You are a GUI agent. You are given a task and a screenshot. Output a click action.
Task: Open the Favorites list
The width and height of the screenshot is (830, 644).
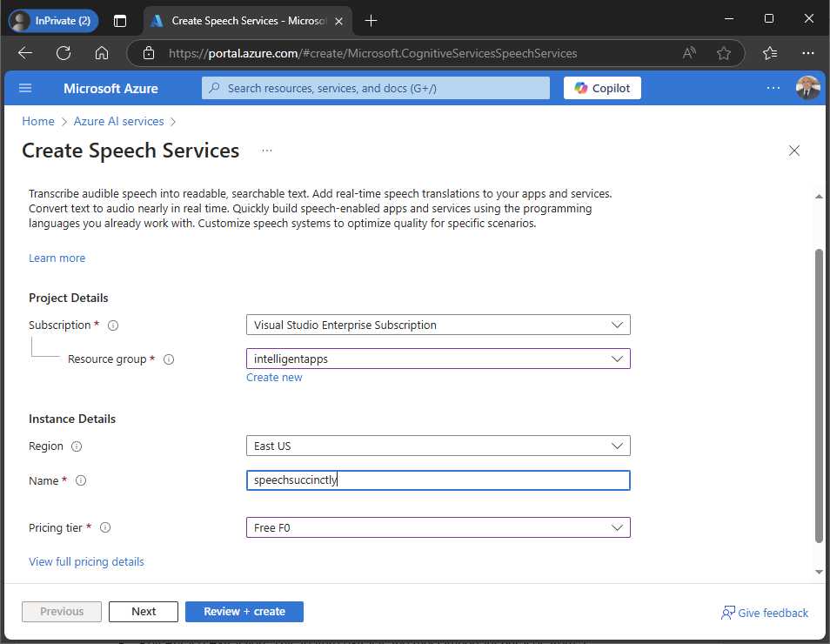(770, 53)
